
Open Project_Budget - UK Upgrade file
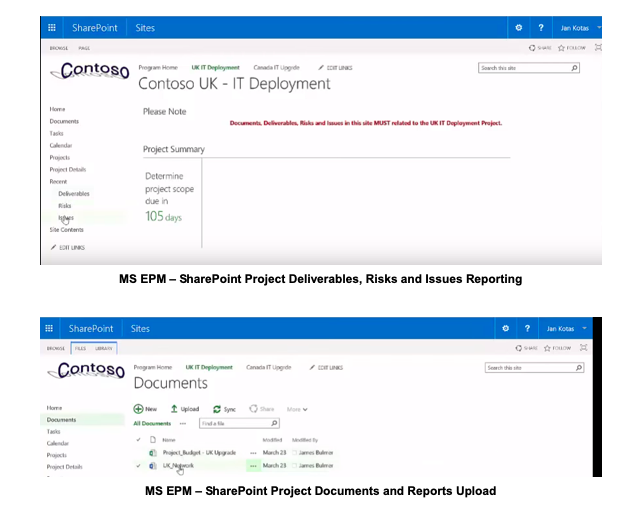coord(199,453)
